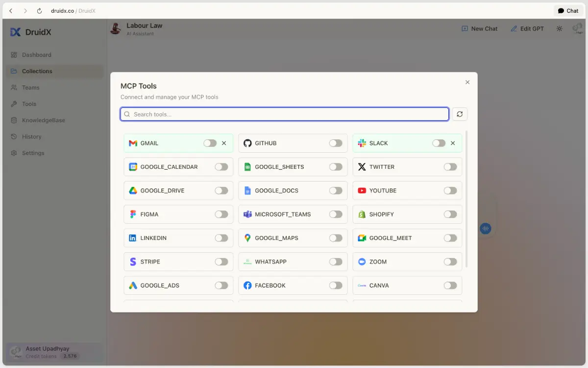Click the GitHub octocat icon
The image size is (588, 368).
[247, 143]
